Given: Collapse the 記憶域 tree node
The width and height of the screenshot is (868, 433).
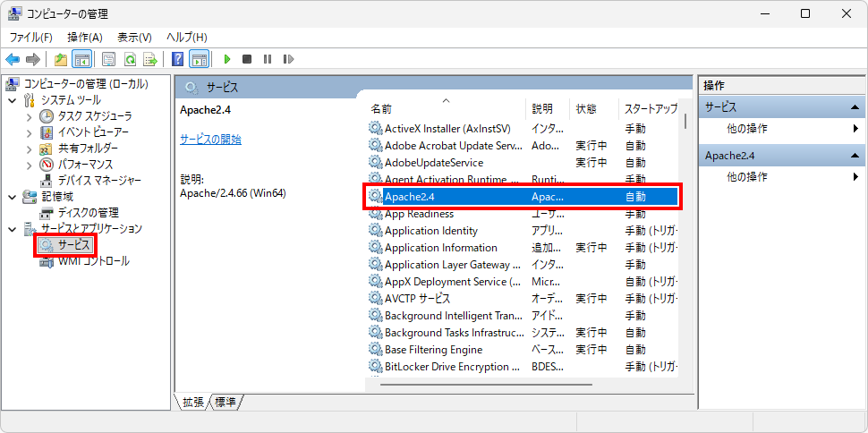Looking at the screenshot, I should [x=13, y=197].
